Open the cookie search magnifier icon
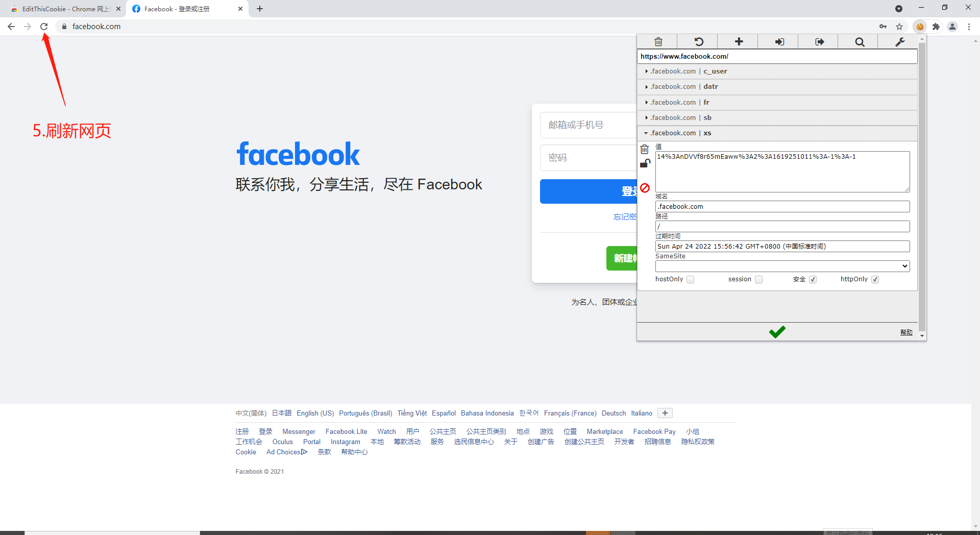The width and height of the screenshot is (980, 535). 860,42
